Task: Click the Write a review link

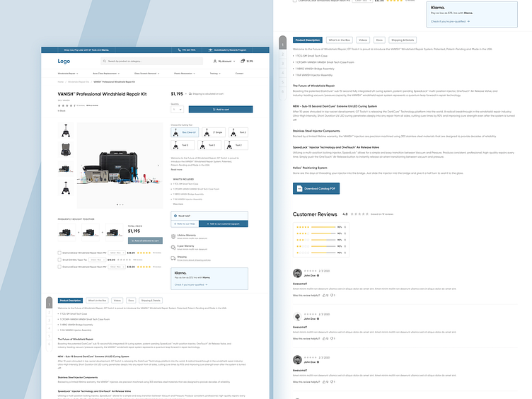Action: click(92, 106)
